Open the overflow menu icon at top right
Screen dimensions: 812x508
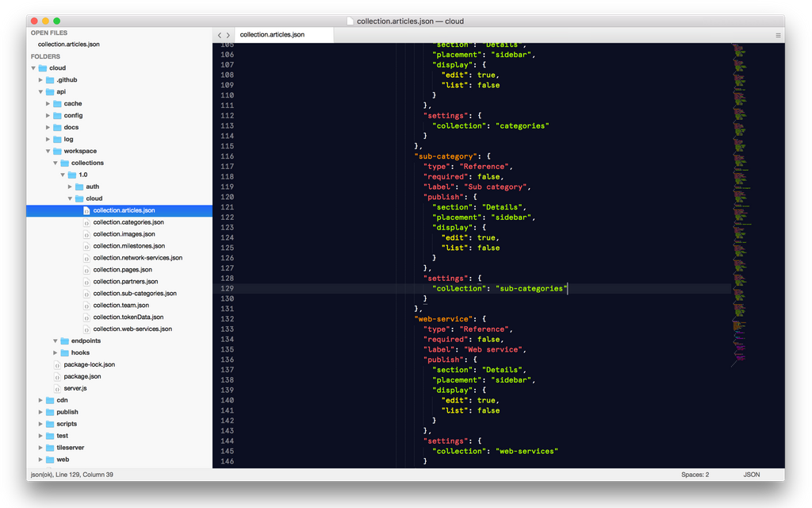(x=778, y=35)
